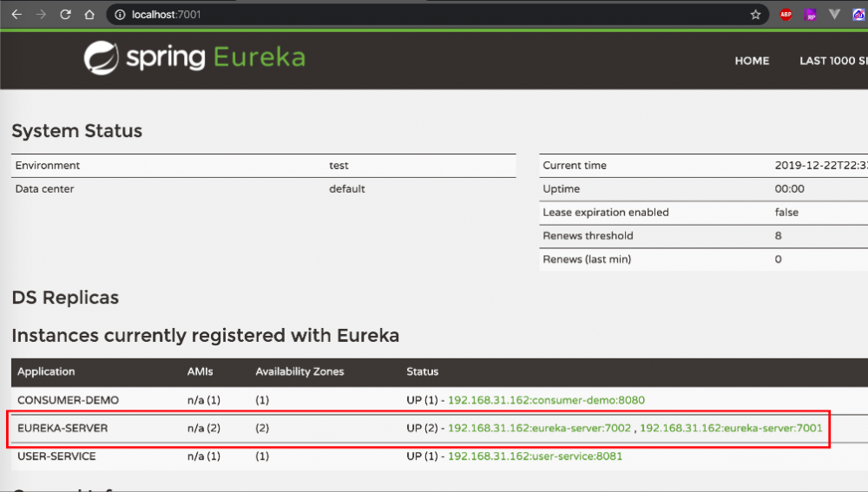Select n/a (1) in the CONSUMER-DEMO row
Screen dimensions: 868x492
tap(204, 400)
